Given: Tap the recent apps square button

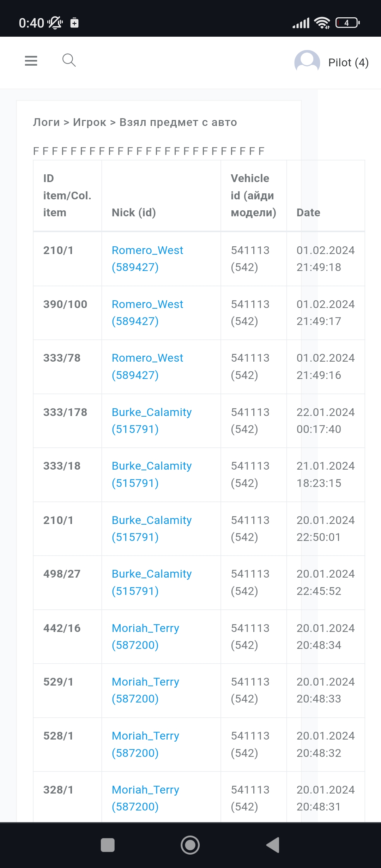Looking at the screenshot, I should point(108,845).
